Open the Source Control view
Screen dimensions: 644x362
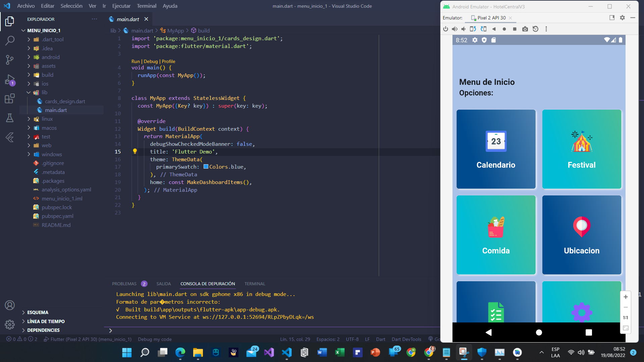[x=10, y=60]
